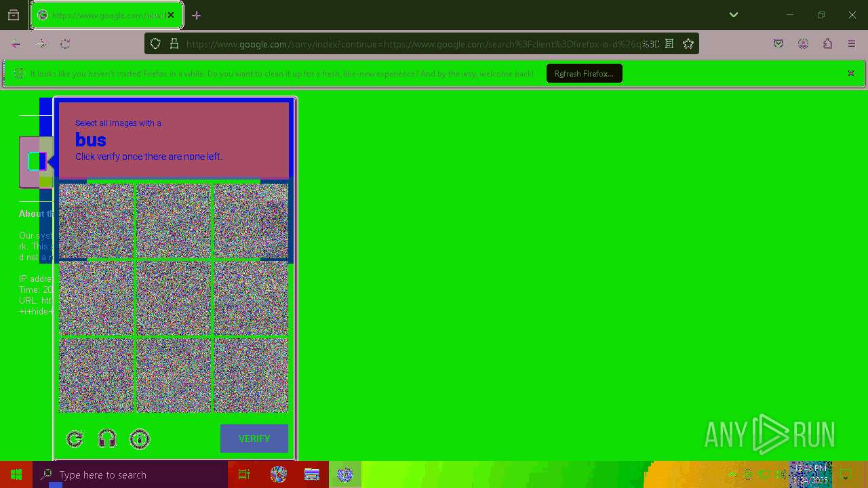This screenshot has width=868, height=488.
Task: Dismiss the Firefox refresh notification bar
Action: (851, 73)
